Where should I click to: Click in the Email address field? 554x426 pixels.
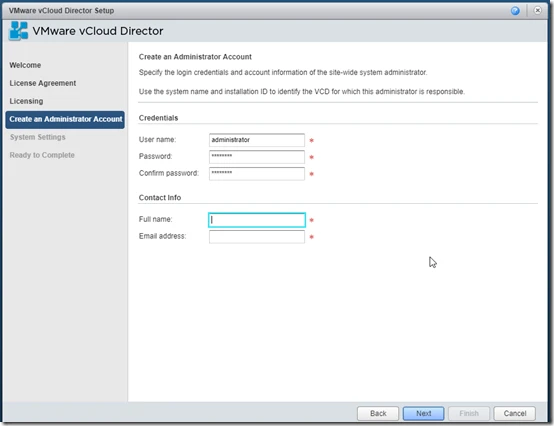click(x=257, y=237)
